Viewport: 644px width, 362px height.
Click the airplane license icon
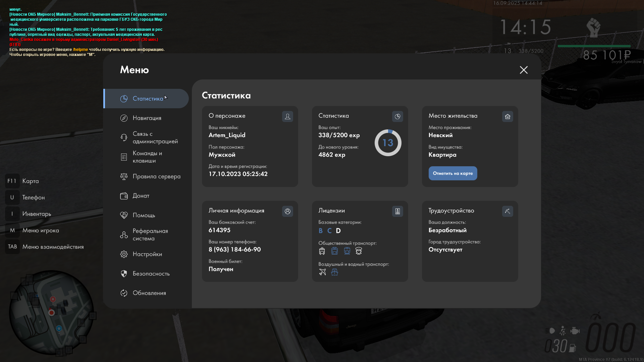click(322, 272)
